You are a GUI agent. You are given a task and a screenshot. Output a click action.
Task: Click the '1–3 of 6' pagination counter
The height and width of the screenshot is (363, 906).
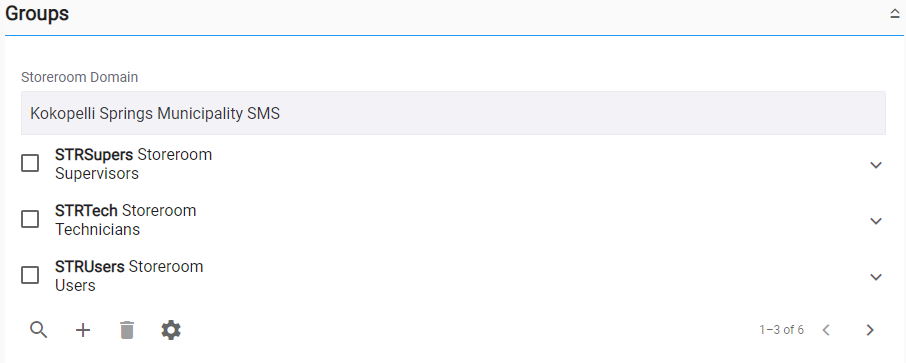click(781, 330)
